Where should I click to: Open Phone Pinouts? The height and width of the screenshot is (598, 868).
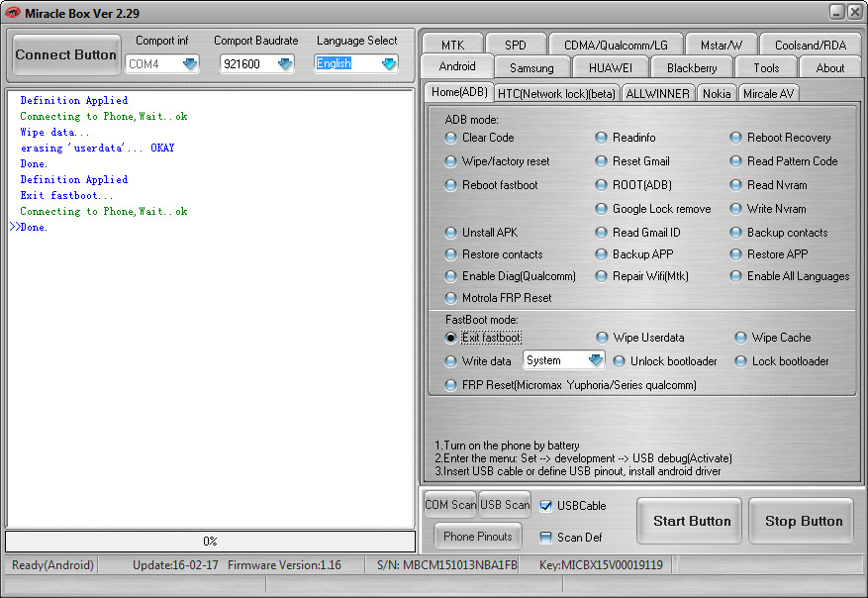point(478,536)
